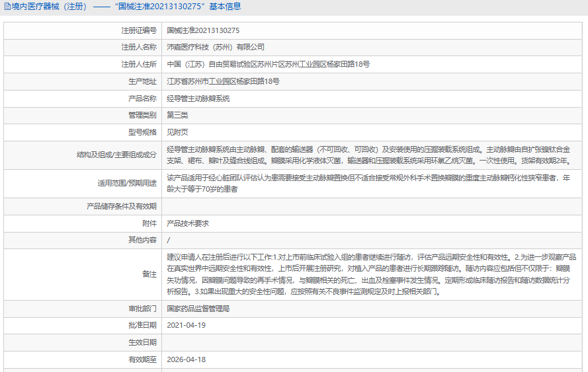Click the 注册人名称 label
This screenshot has height=372, width=588.
pos(139,47)
